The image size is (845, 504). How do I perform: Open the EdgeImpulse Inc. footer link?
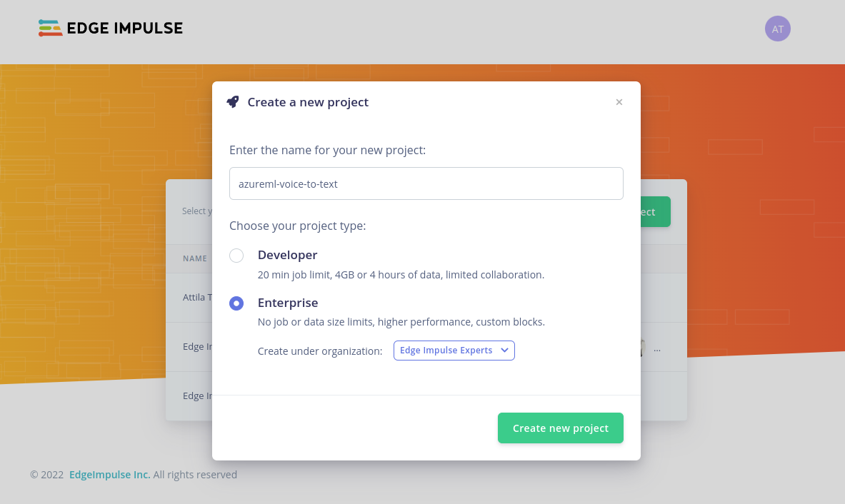109,475
